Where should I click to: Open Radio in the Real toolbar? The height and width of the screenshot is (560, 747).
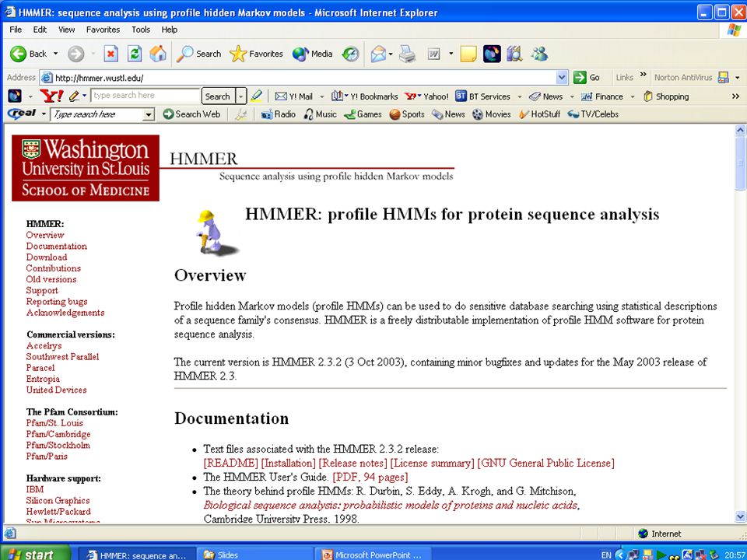(279, 114)
